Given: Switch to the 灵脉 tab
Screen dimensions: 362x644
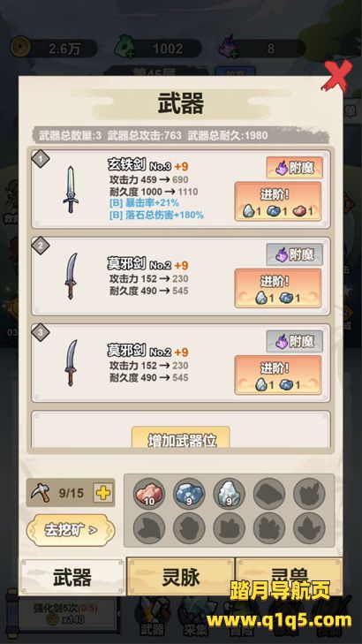Looking at the screenshot, I should pos(181,577).
